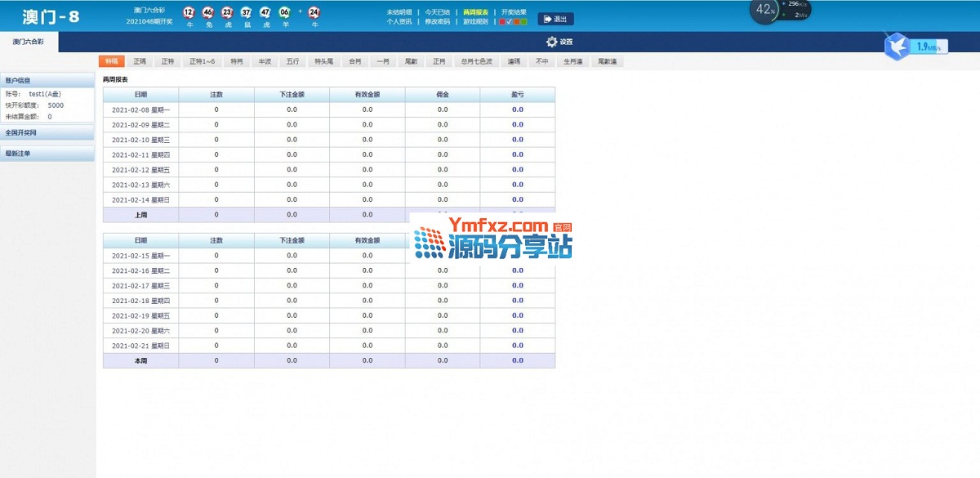Switch to the 正码 bet type tab
This screenshot has width=980, height=478.
140,61
